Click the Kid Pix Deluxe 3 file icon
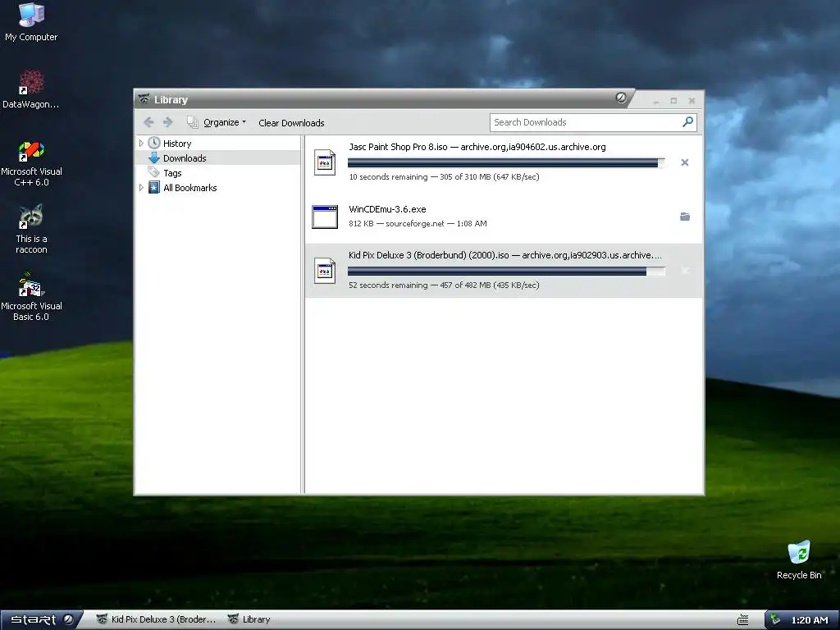The height and width of the screenshot is (630, 840). pyautogui.click(x=325, y=271)
